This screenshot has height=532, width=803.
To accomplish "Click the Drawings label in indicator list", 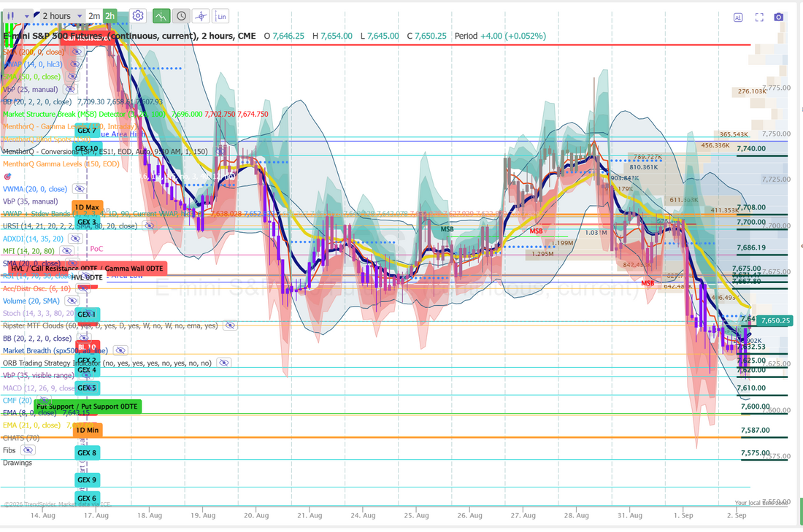I will click(x=18, y=463).
